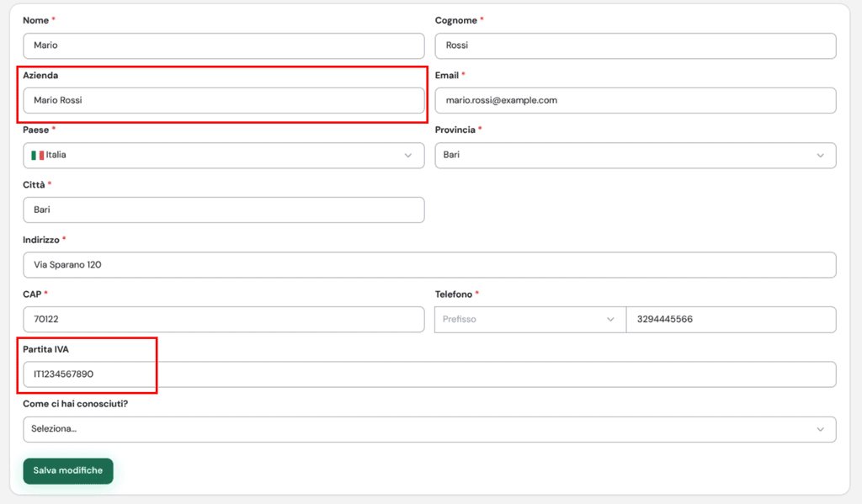This screenshot has height=504, width=862.
Task: Click the Azienda label
Action: (40, 75)
